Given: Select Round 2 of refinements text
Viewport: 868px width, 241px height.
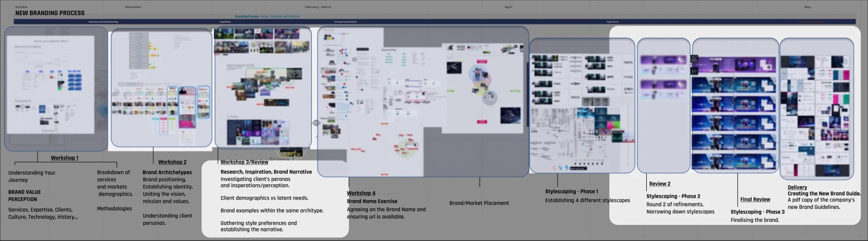Looking at the screenshot, I should tap(675, 204).
